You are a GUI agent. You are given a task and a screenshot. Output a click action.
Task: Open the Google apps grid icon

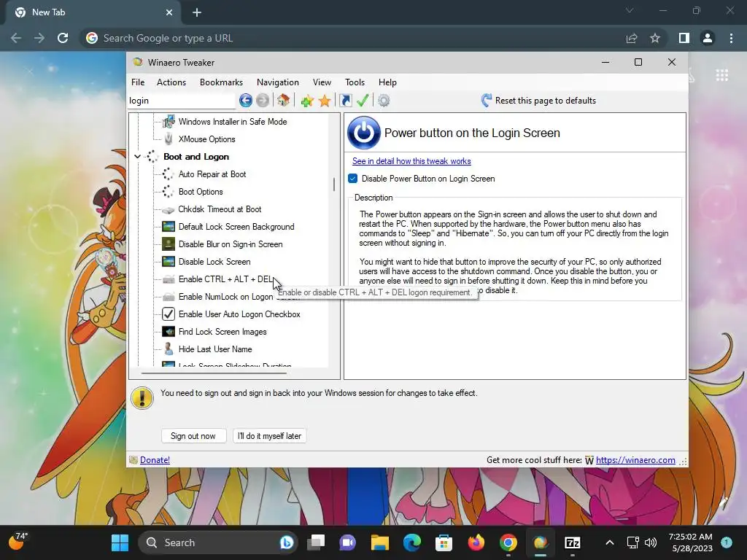point(721,75)
